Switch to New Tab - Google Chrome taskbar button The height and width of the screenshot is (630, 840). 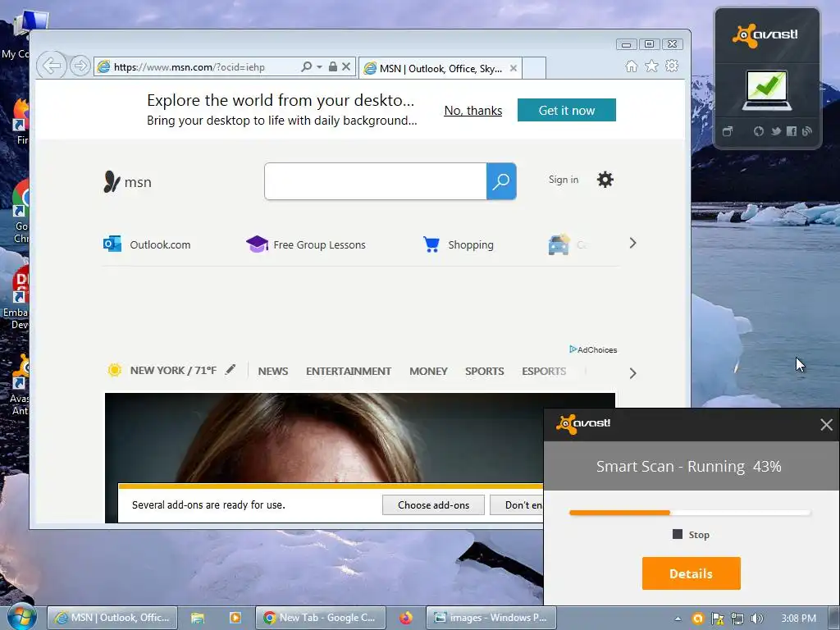click(321, 618)
